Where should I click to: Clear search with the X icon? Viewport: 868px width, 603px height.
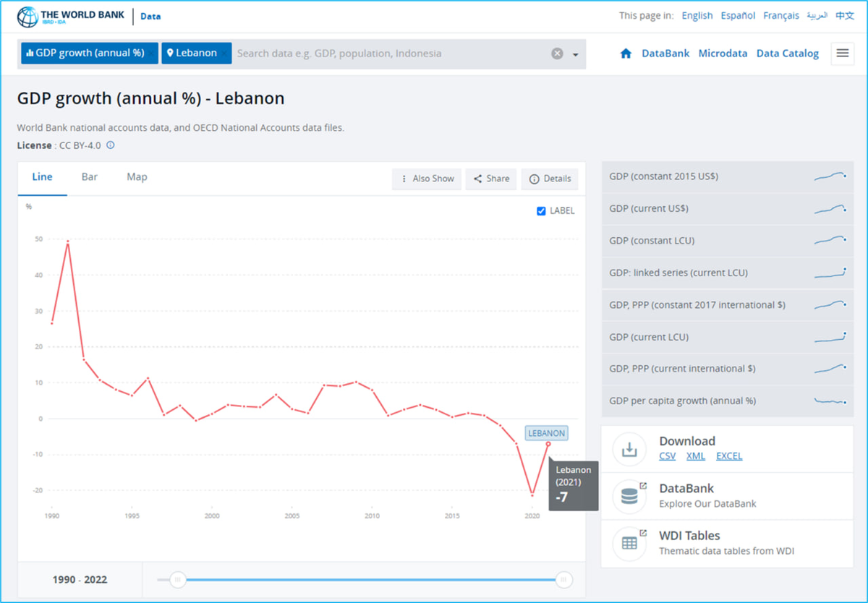[557, 54]
